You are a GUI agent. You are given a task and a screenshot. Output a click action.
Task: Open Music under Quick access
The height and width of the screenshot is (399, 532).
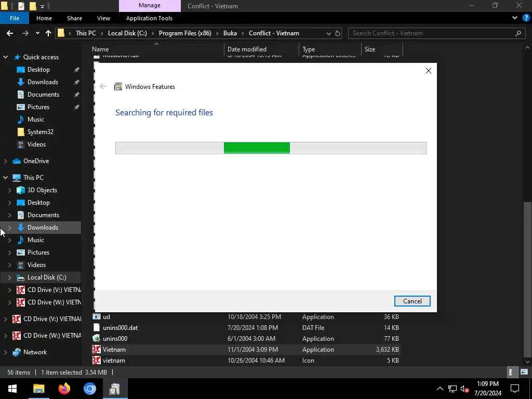tap(36, 119)
